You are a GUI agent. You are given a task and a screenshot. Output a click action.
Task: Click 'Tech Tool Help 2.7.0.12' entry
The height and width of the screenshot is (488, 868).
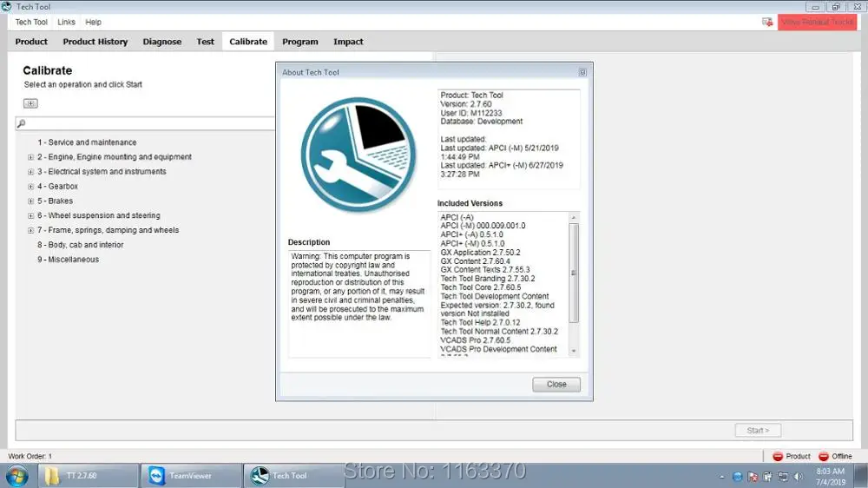pos(480,322)
